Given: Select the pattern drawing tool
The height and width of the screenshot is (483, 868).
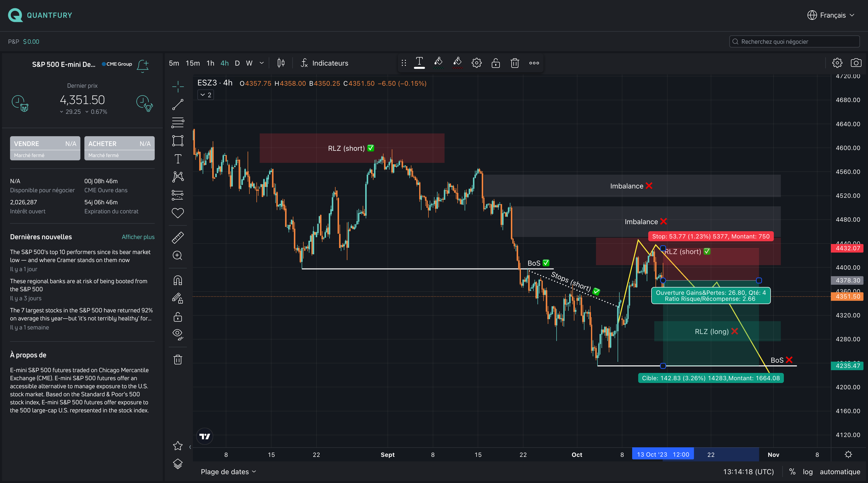Looking at the screenshot, I should pos(178,177).
